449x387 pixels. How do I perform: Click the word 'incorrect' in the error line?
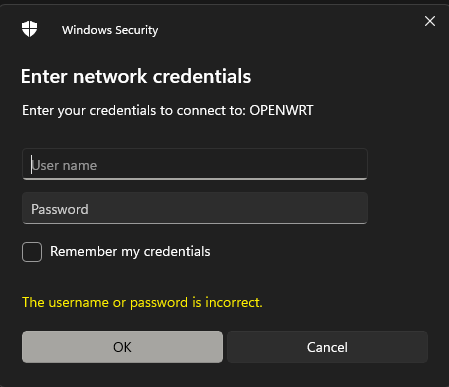[233, 303]
